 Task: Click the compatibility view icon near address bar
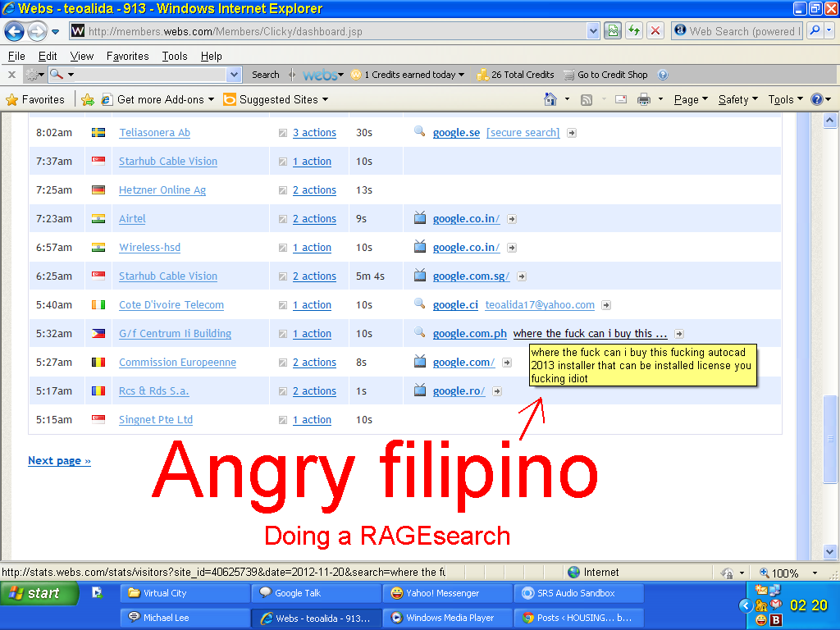click(x=612, y=31)
